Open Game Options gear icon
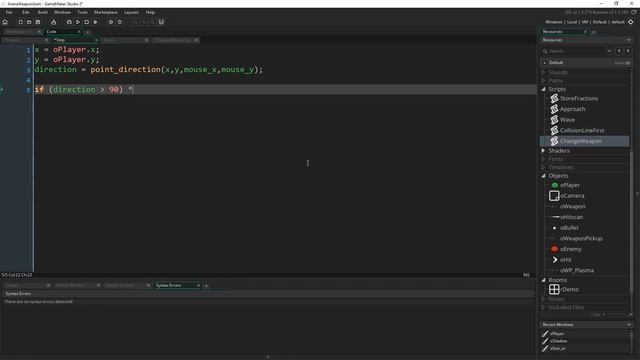The width and height of the screenshot is (640, 360). [x=111, y=22]
